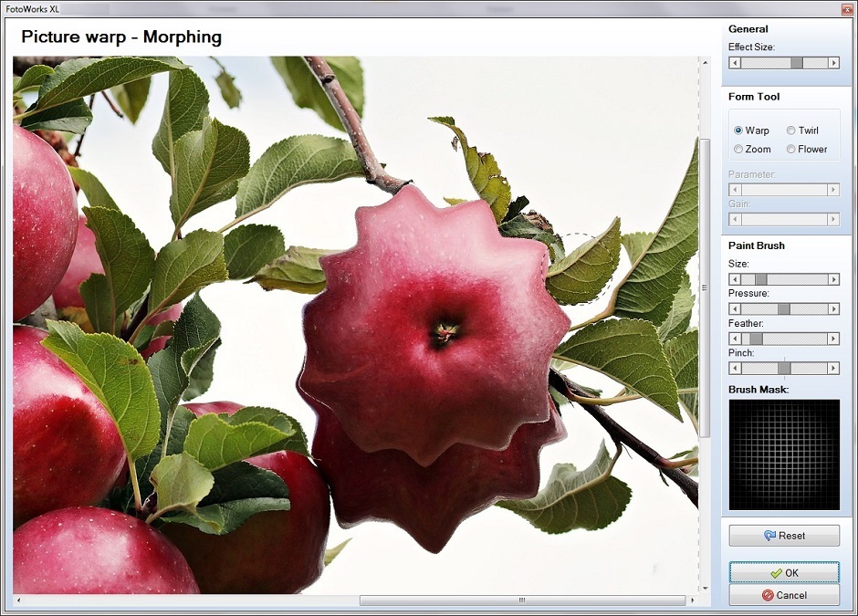Viewport: 858px width, 616px height.
Task: Increase Effect Size with its right arrow
Action: point(834,62)
